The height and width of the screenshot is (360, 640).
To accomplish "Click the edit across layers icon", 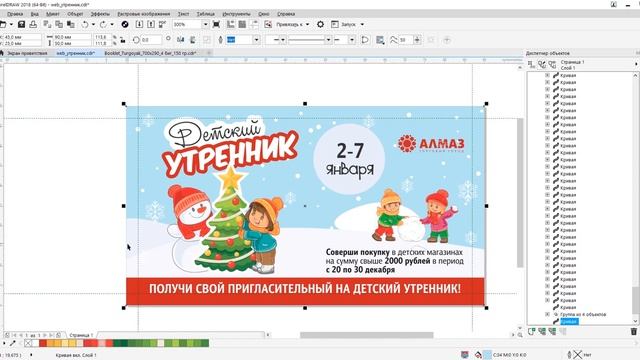I will tap(542, 64).
